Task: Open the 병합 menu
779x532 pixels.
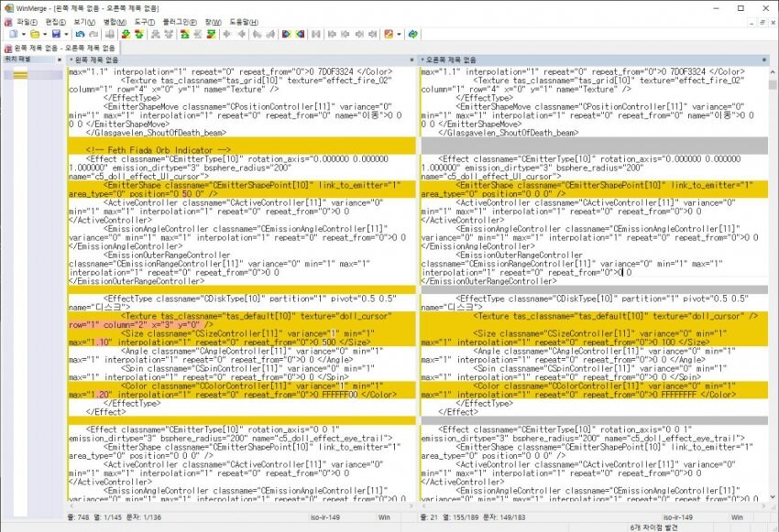Action: coord(115,21)
